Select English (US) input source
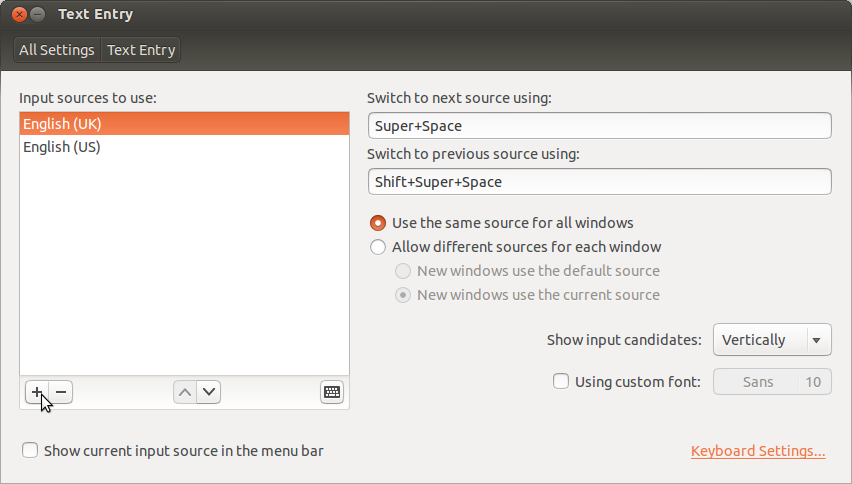 [184, 147]
